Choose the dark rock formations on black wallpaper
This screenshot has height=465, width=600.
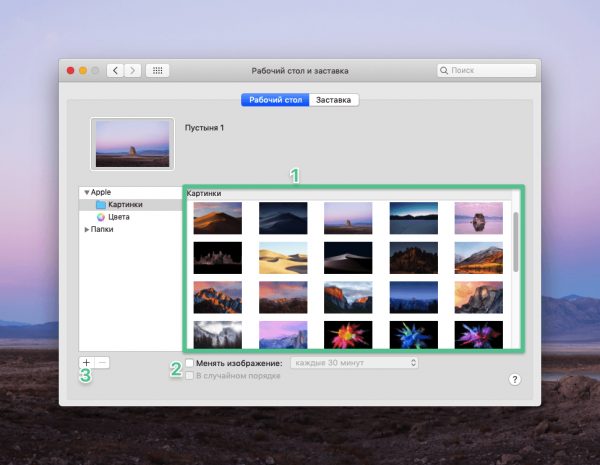tap(218, 258)
